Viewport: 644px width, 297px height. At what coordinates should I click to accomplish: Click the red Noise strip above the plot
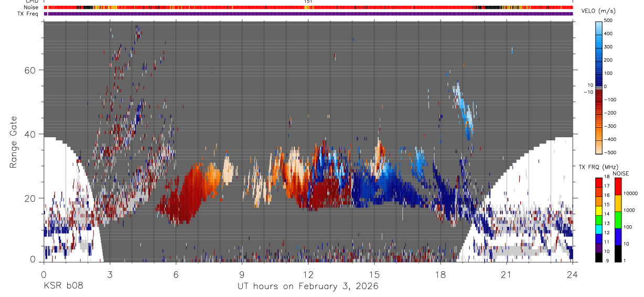click(x=308, y=8)
